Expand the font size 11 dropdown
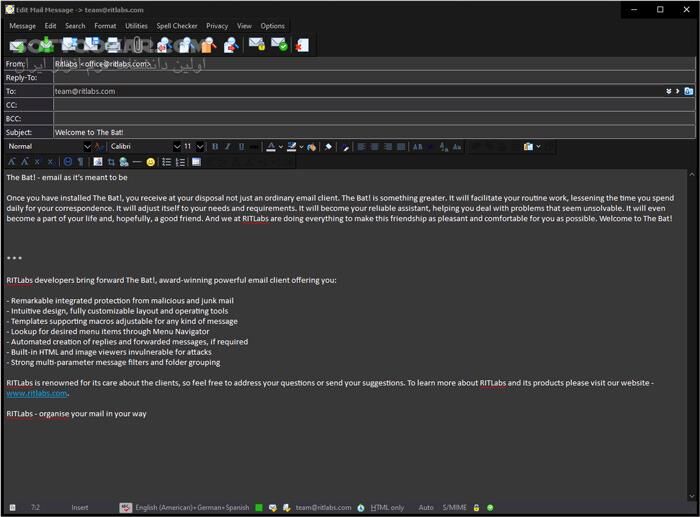700x517 pixels. tap(200, 147)
